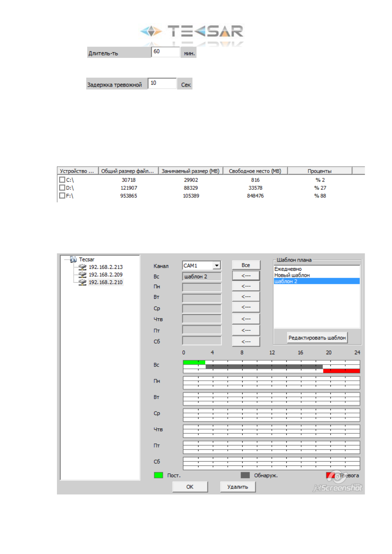This screenshot has height=554, width=392.
Task: Click the Удалить button
Action: coord(238,487)
